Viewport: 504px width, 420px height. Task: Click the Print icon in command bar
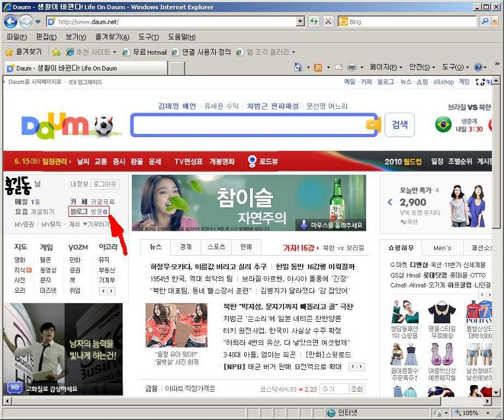click(x=352, y=67)
